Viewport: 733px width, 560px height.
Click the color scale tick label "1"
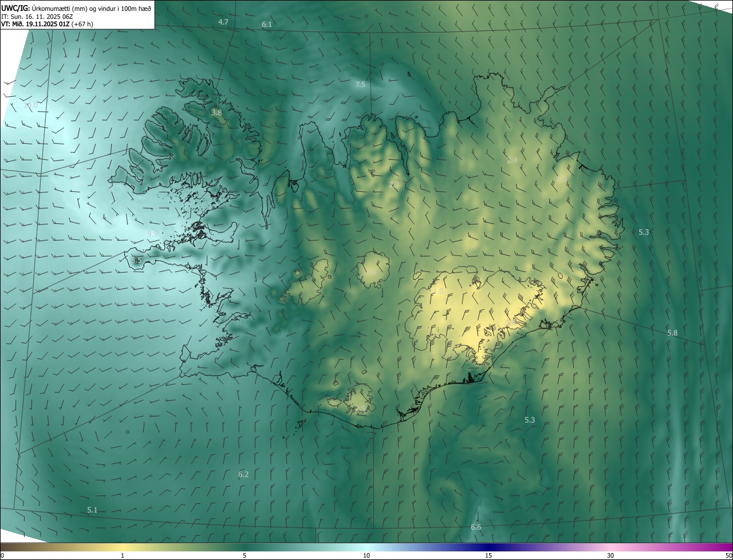point(123,555)
